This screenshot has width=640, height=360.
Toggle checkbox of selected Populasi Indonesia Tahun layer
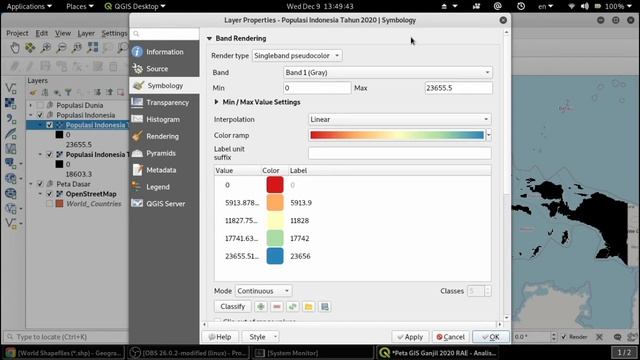pyautogui.click(x=49, y=125)
